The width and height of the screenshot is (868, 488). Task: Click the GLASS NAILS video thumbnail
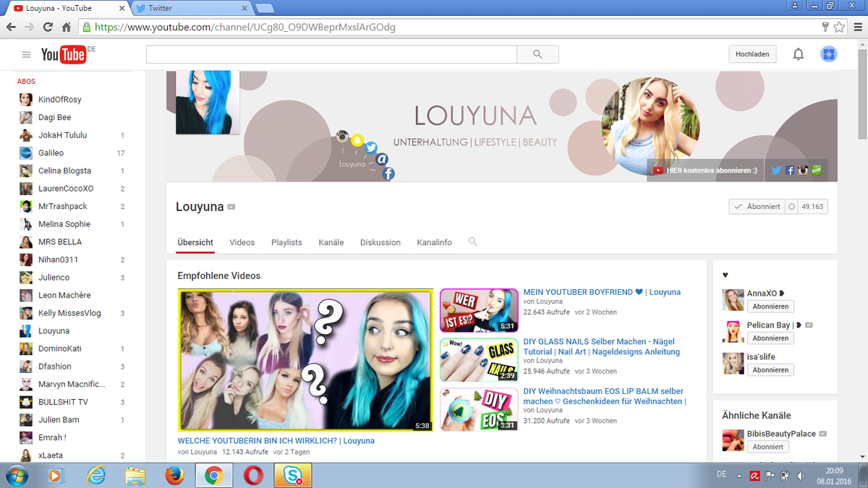tap(479, 361)
